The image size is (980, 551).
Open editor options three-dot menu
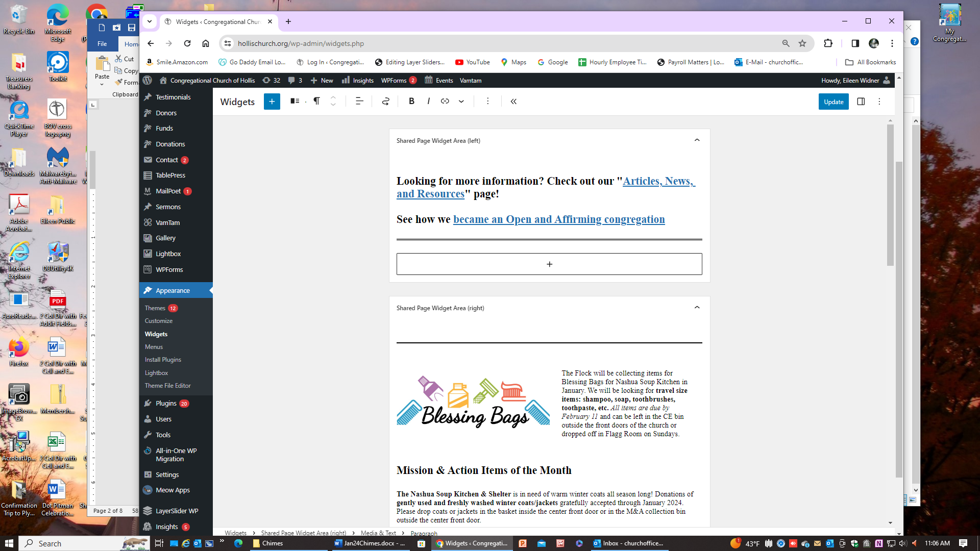(879, 102)
